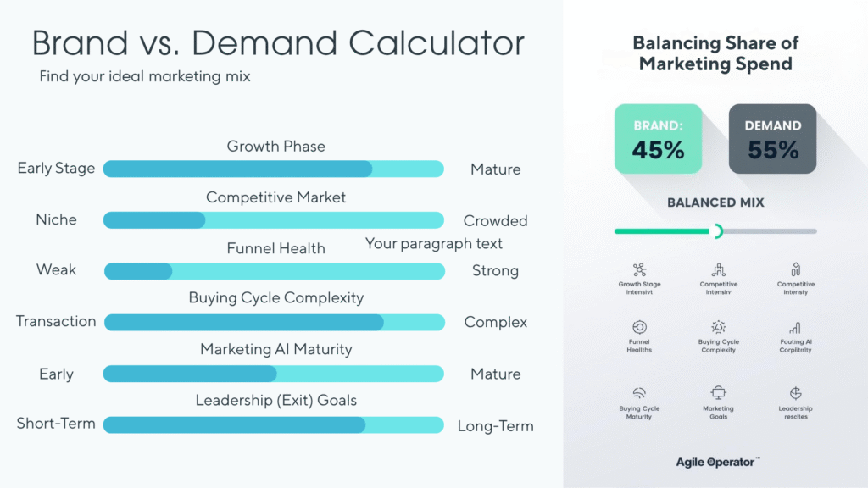Set the Buying Cycle Complexity slider bar
The width and height of the screenshot is (868, 488).
pos(273,322)
